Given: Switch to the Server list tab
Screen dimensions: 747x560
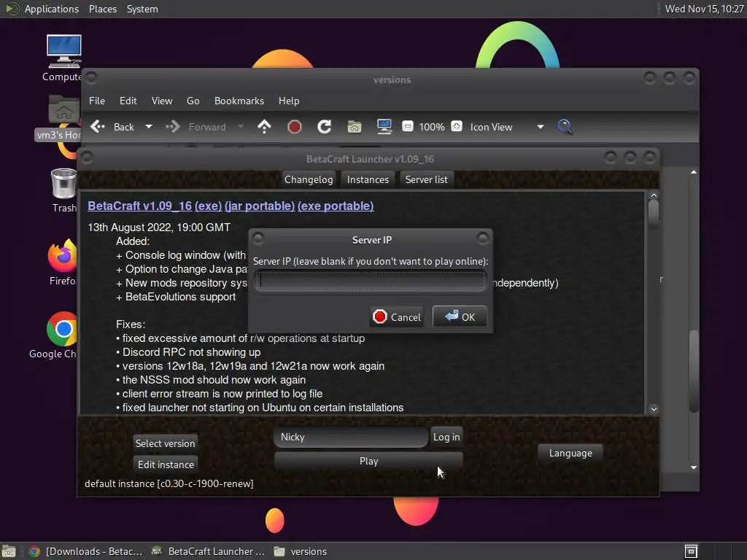Looking at the screenshot, I should tap(426, 179).
